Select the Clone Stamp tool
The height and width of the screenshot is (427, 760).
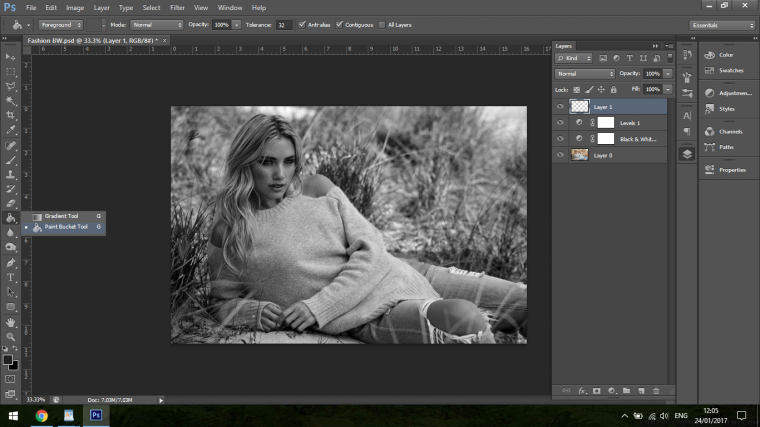click(x=10, y=174)
